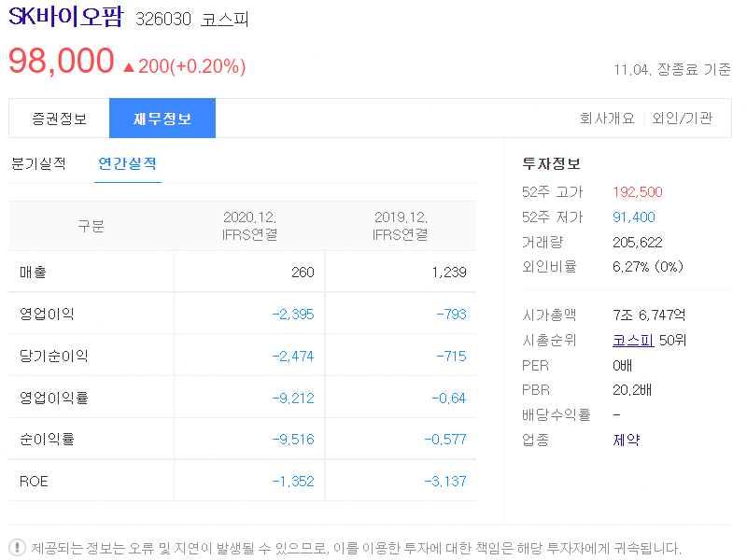Image resolution: width=747 pixels, height=560 pixels.
Task: Click the price change 200(+0.20%)
Action: (185, 66)
